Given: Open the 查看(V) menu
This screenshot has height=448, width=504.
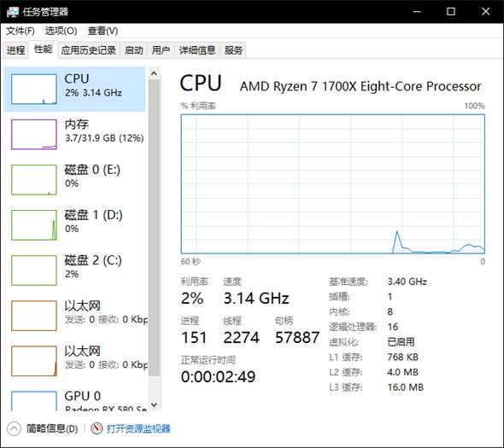Looking at the screenshot, I should coord(103,32).
